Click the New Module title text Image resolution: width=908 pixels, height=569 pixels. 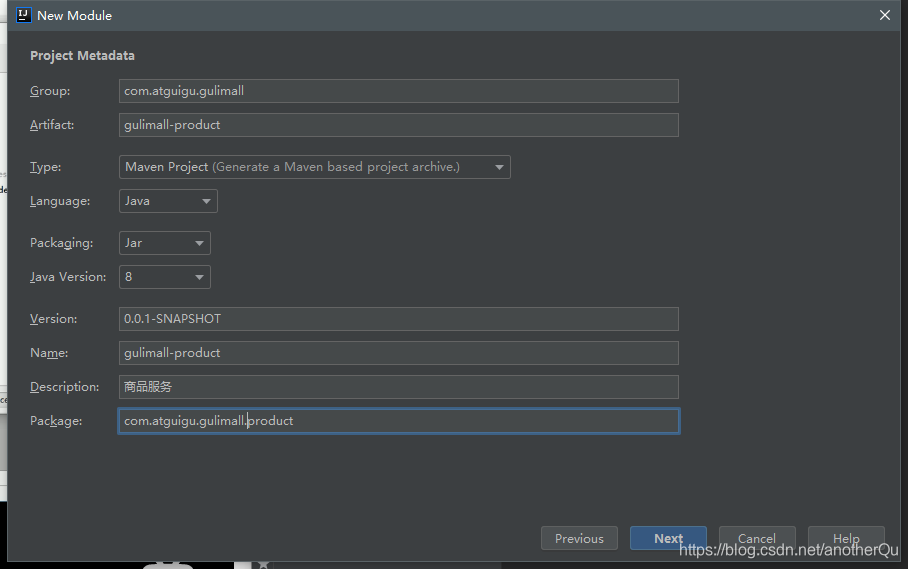(x=74, y=16)
